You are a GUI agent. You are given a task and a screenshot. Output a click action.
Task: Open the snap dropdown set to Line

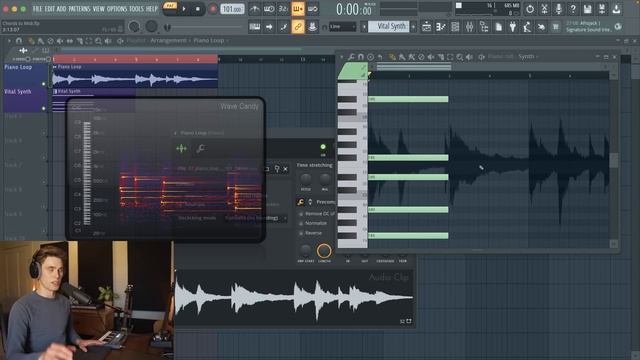342,27
